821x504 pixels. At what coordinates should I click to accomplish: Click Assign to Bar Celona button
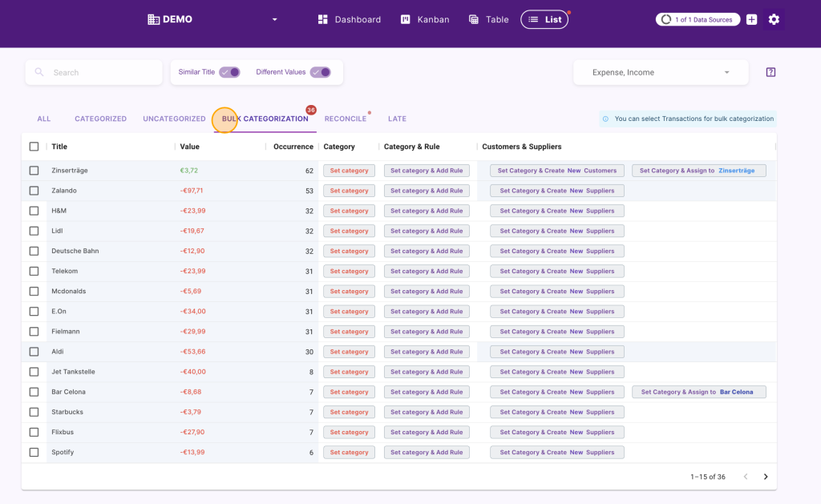click(x=699, y=392)
